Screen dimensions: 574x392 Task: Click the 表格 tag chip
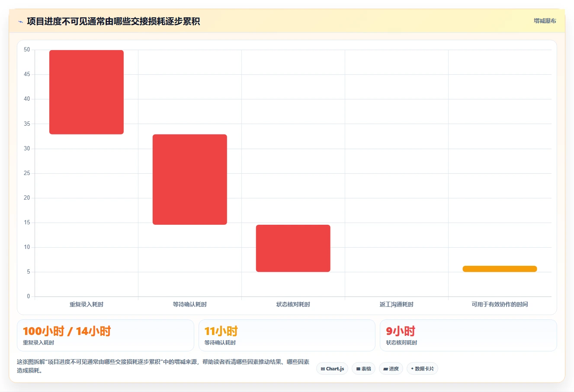(x=363, y=369)
